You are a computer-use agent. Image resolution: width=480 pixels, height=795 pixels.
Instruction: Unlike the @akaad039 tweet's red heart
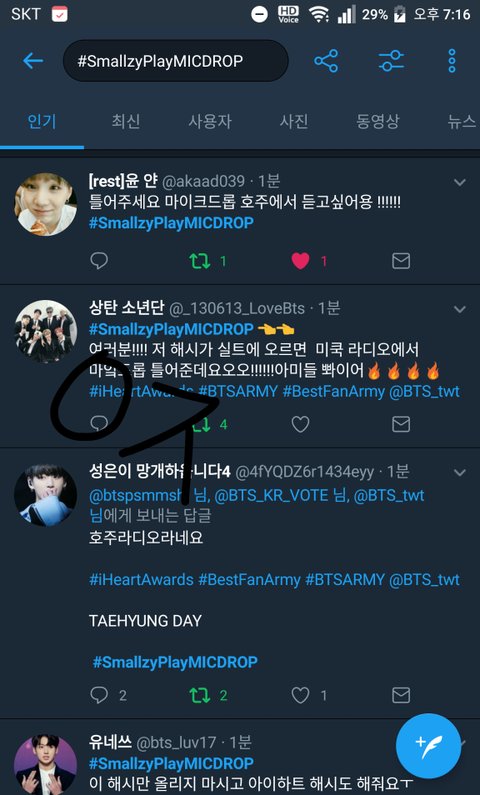(300, 261)
